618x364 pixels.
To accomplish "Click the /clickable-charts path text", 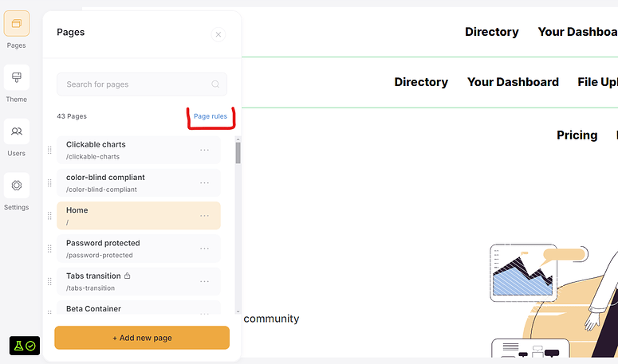I will coord(93,157).
